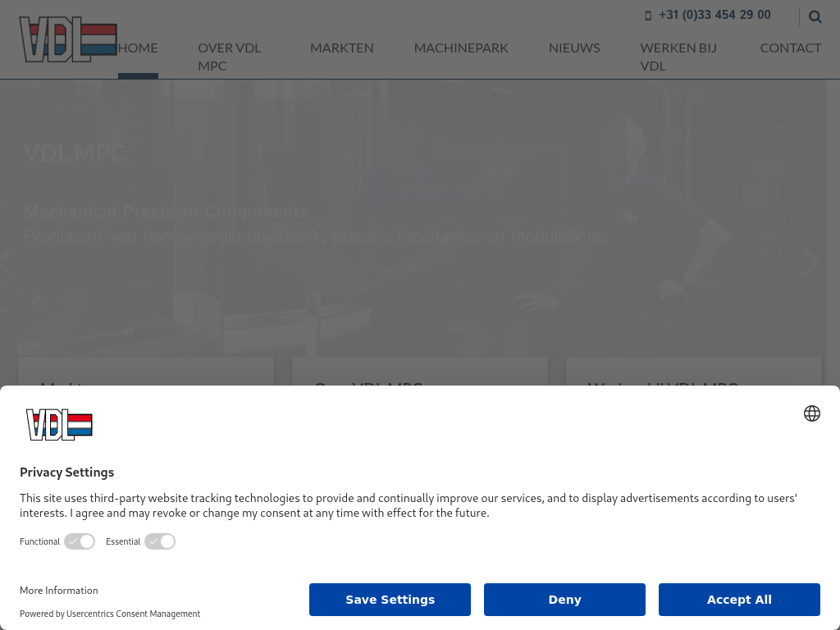
Task: Open the MACHINEPARK menu item
Action: coord(461,48)
